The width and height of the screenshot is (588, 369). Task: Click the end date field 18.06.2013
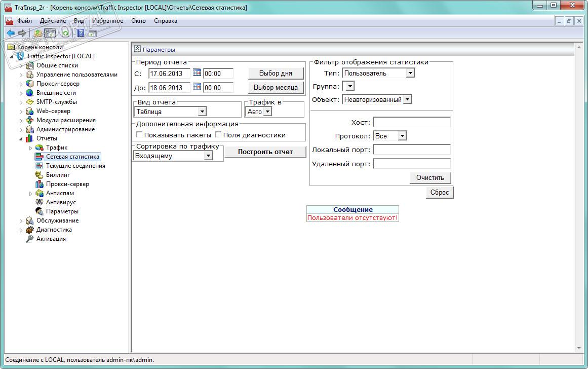(170, 88)
